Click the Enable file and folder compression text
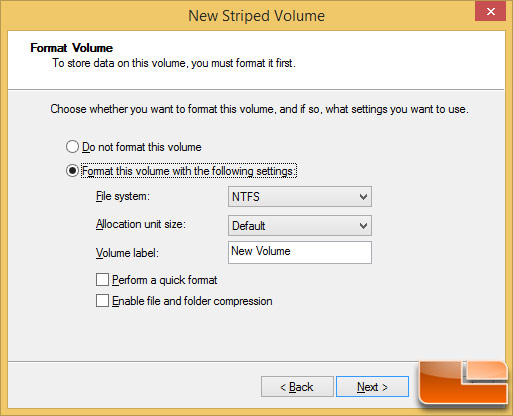The height and width of the screenshot is (416, 513). [192, 301]
